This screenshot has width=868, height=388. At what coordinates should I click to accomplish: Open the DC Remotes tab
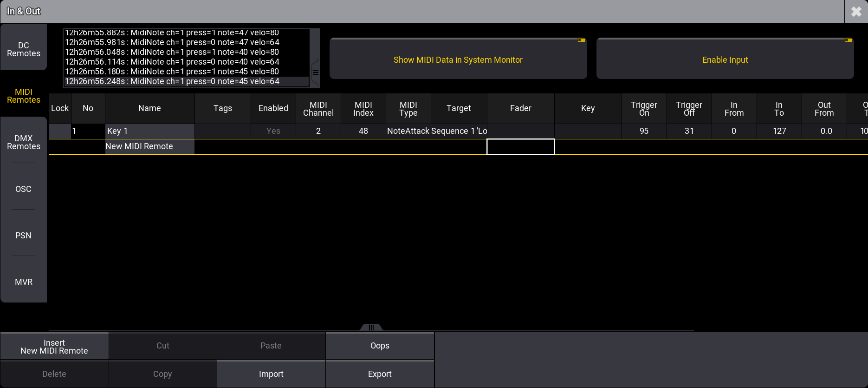(24, 49)
